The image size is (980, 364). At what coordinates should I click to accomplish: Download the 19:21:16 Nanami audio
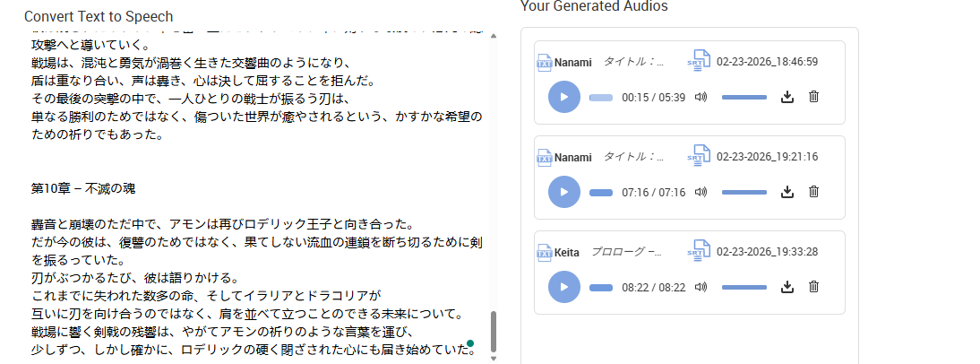click(787, 191)
